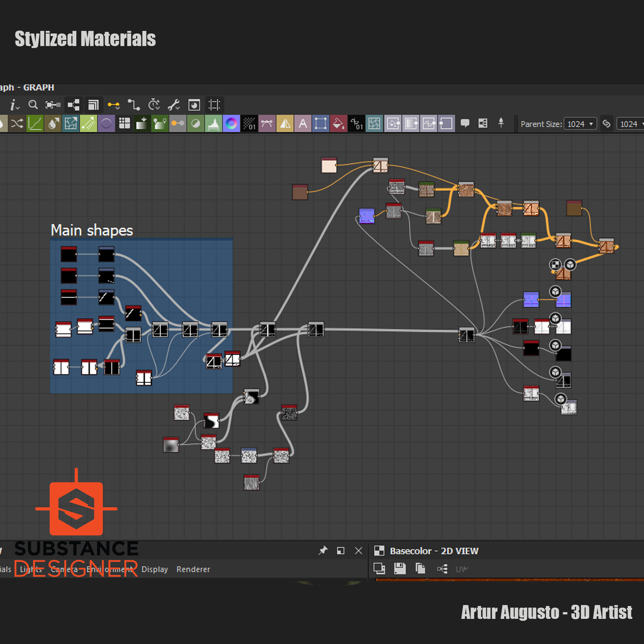644x644 pixels.
Task: Click the Bezier curve node icon
Action: click(267, 122)
